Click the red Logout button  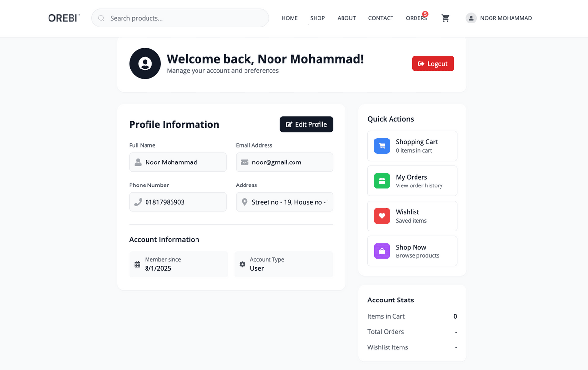click(x=433, y=64)
